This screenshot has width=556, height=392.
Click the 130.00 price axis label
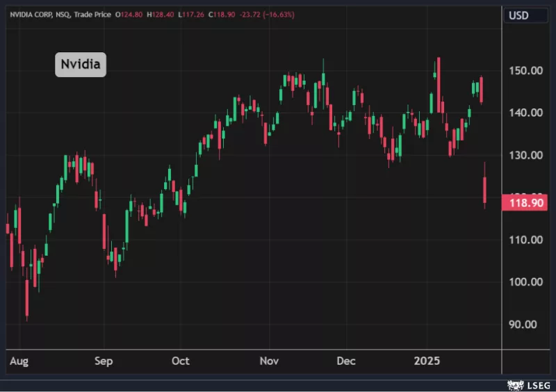pyautogui.click(x=525, y=156)
